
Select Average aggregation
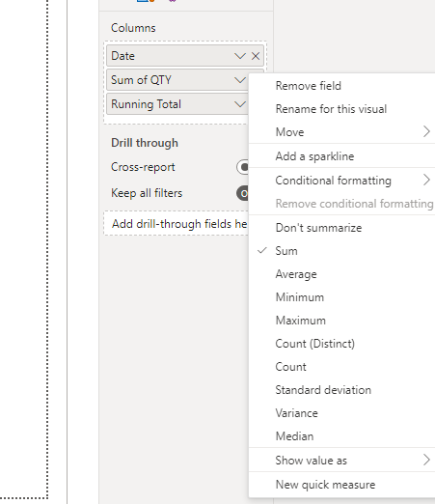(342, 274)
